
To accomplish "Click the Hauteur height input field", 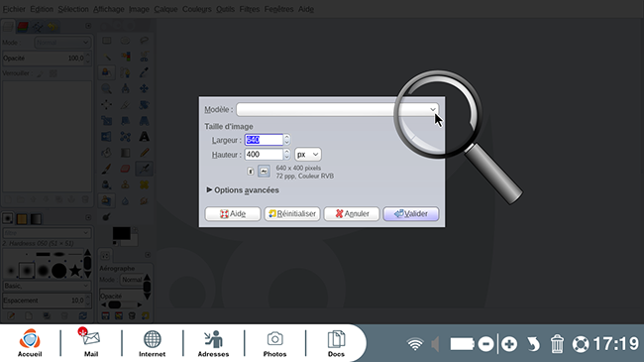I will pos(264,155).
